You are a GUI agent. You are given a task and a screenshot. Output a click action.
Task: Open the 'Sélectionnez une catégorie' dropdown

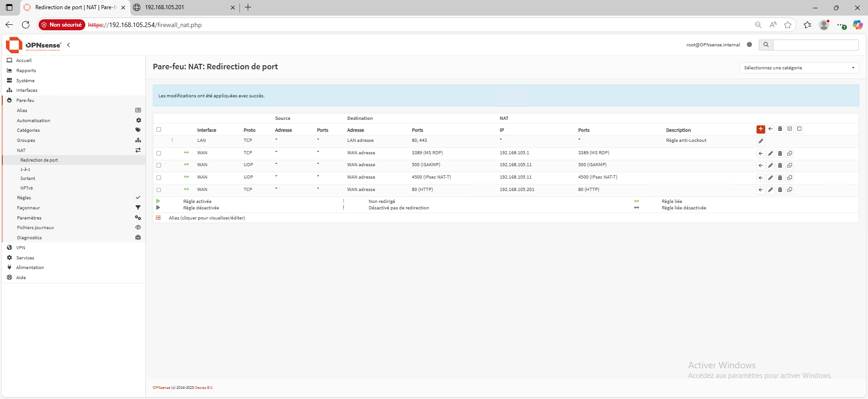point(799,68)
